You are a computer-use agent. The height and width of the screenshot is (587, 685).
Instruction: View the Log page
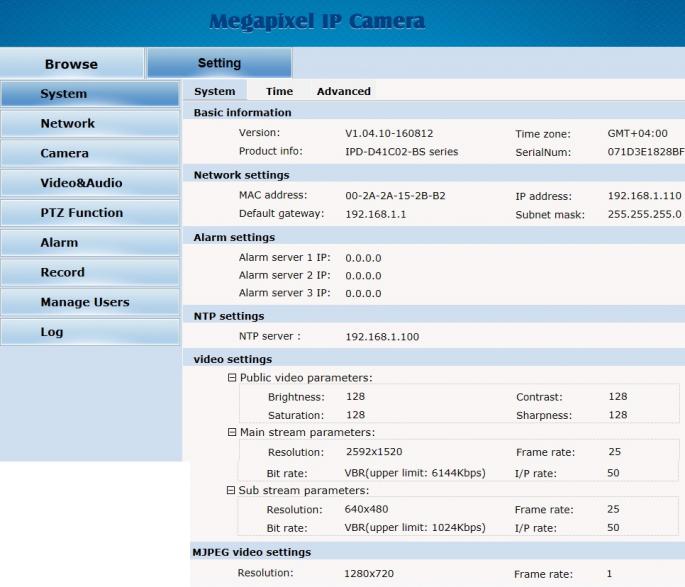click(x=90, y=332)
